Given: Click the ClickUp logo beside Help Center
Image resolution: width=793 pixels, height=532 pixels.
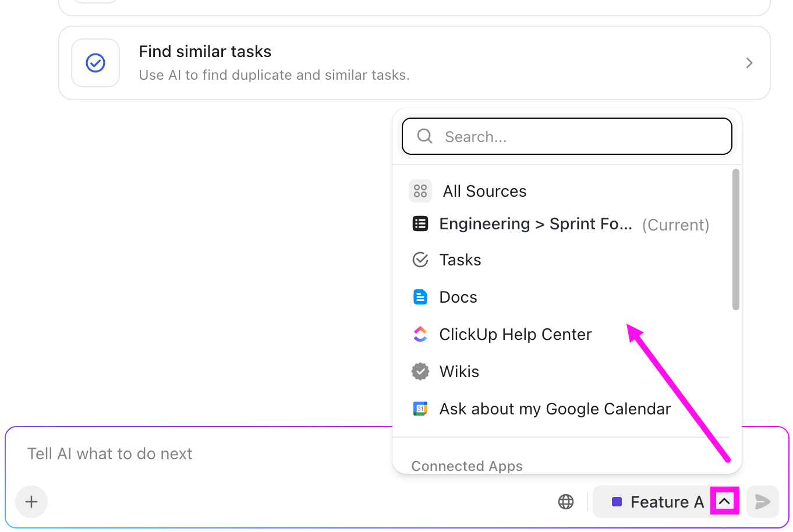Looking at the screenshot, I should pyautogui.click(x=420, y=334).
